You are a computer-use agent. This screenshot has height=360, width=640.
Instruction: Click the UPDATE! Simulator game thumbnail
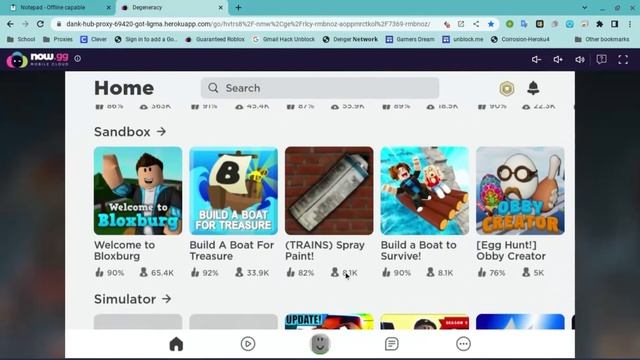pos(329,321)
